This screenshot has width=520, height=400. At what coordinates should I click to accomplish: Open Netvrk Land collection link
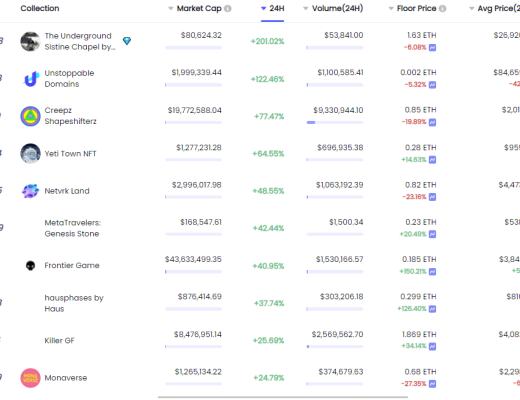click(67, 191)
